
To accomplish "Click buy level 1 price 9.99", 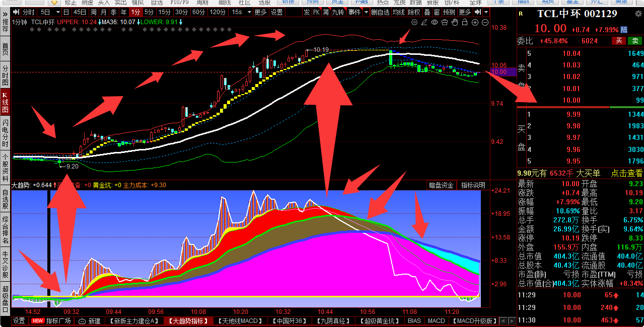I will click(573, 114).
